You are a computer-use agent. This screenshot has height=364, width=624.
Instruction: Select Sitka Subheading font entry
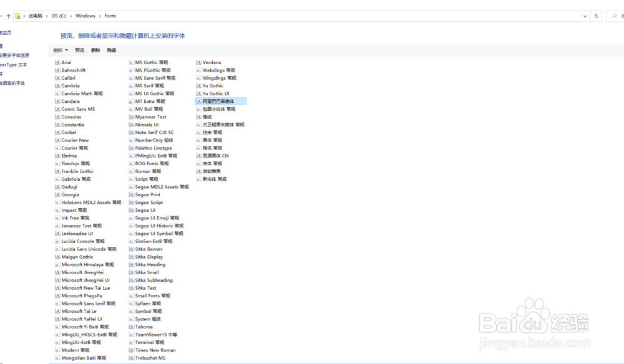154,280
